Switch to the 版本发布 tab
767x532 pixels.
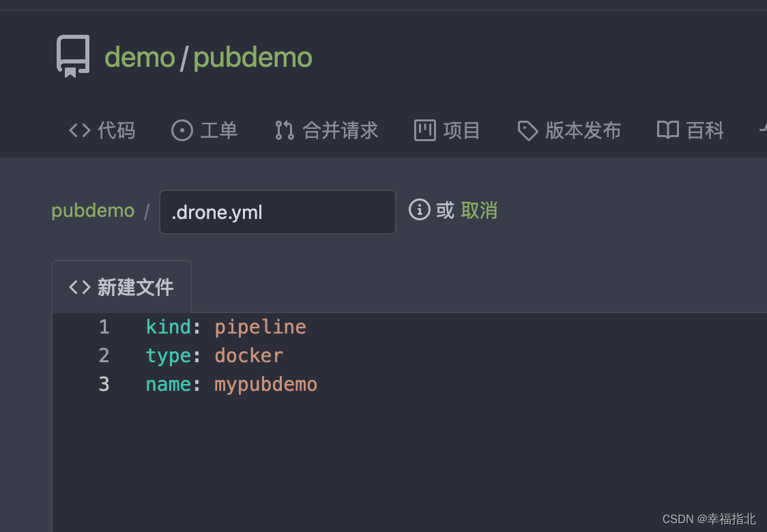point(569,130)
